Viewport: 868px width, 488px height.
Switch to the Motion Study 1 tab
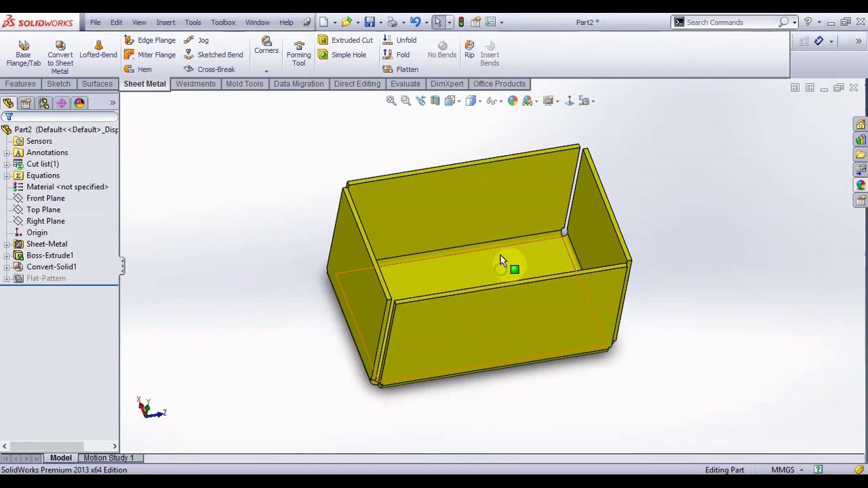108,458
